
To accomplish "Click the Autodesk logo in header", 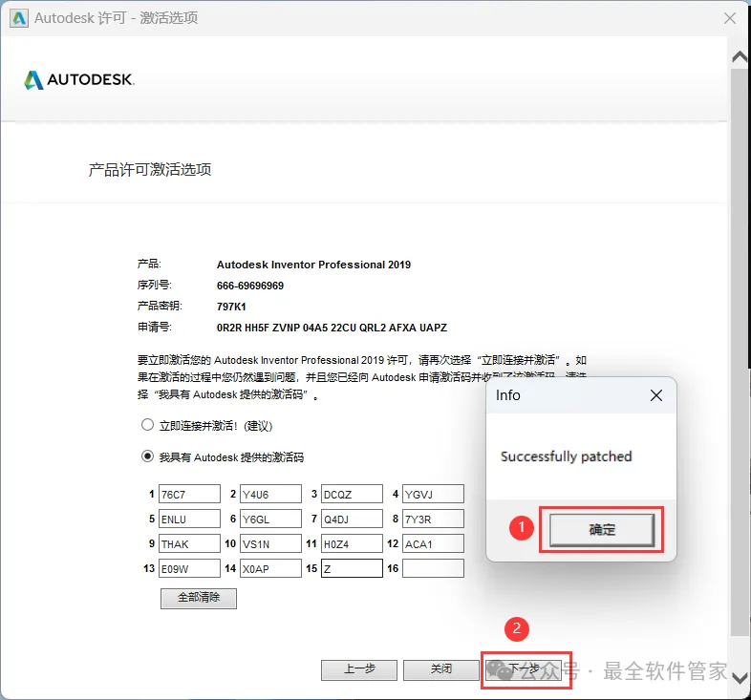I will (79, 80).
